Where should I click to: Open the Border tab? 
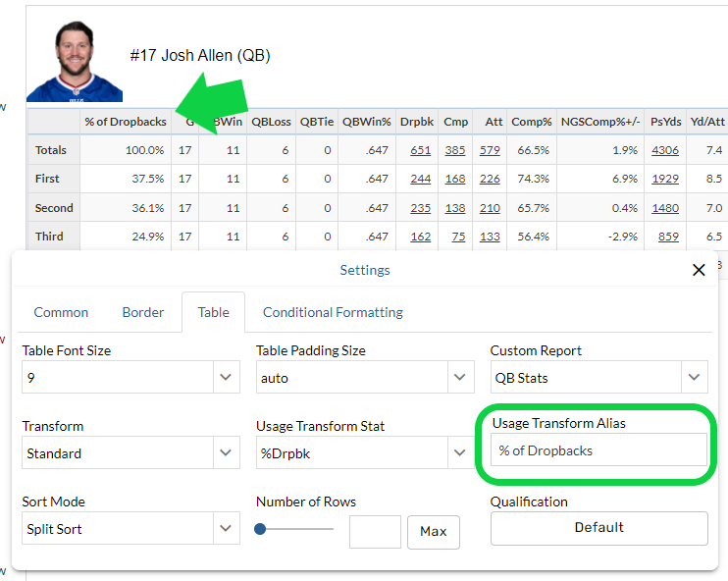(x=143, y=312)
